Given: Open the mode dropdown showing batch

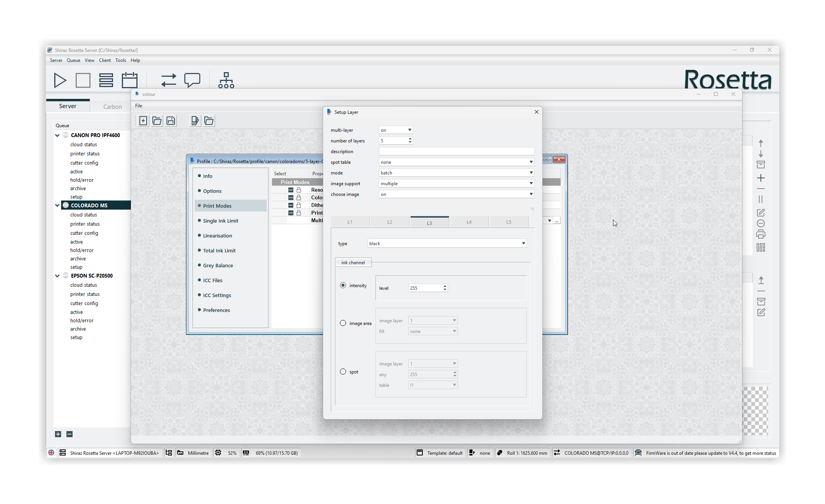Looking at the screenshot, I should pos(456,173).
